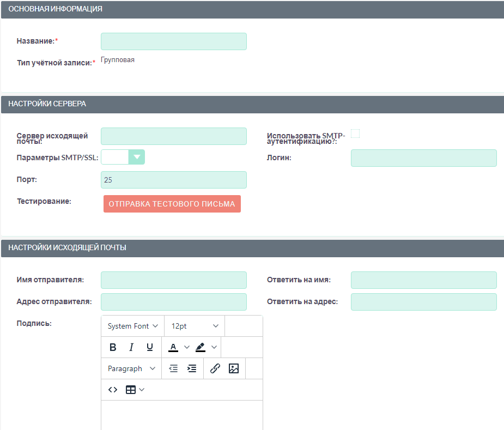The height and width of the screenshot is (430, 504).
Task: Open the text color picker arrow
Action: click(x=187, y=347)
